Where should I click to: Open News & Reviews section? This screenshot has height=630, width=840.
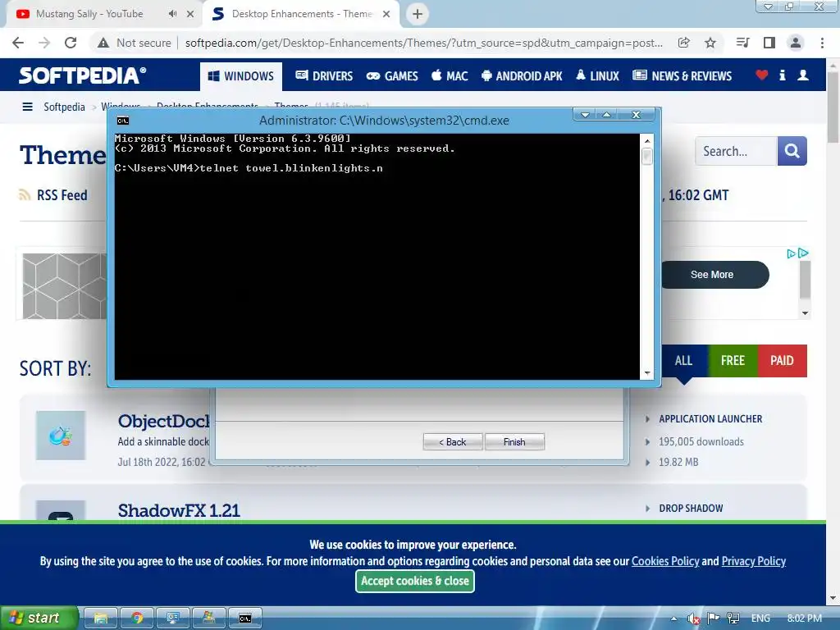[x=682, y=76]
